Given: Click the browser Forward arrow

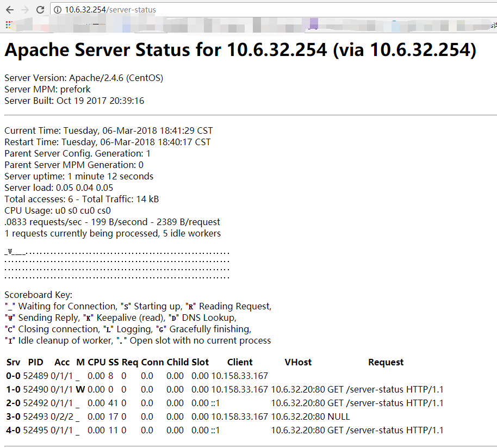Looking at the screenshot, I should [x=25, y=10].
